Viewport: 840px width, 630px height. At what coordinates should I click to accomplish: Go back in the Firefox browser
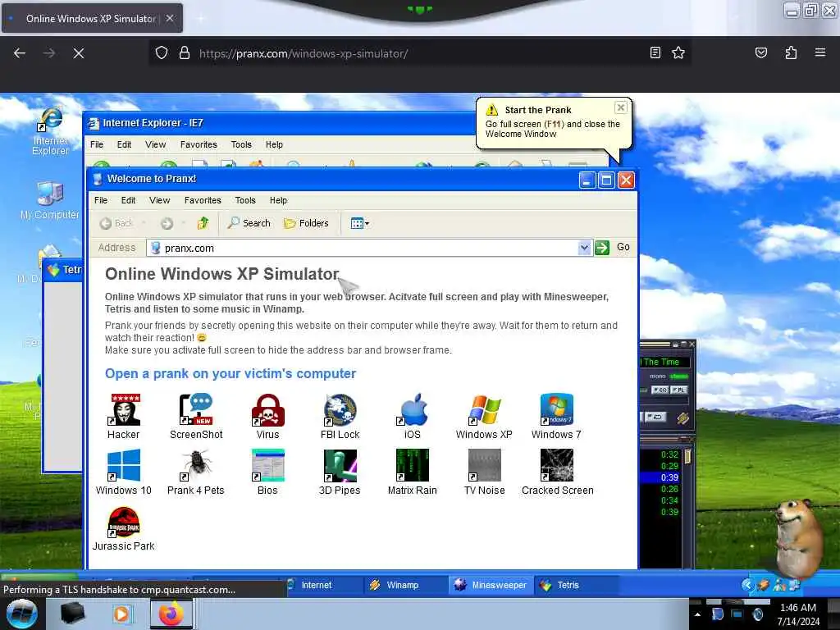(20, 53)
